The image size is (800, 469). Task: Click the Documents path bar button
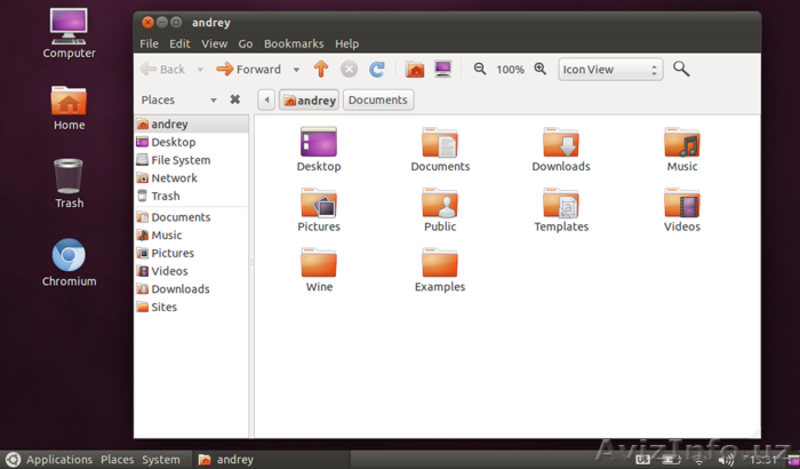tap(378, 100)
